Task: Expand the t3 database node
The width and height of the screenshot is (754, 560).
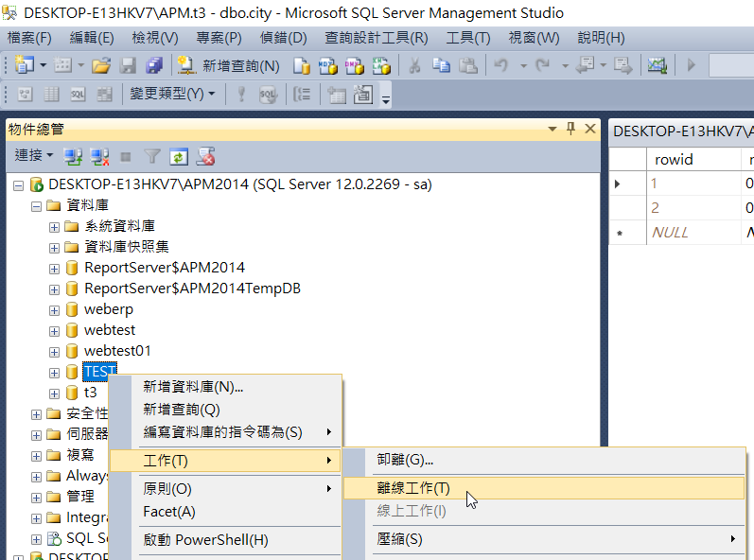Action: [54, 394]
